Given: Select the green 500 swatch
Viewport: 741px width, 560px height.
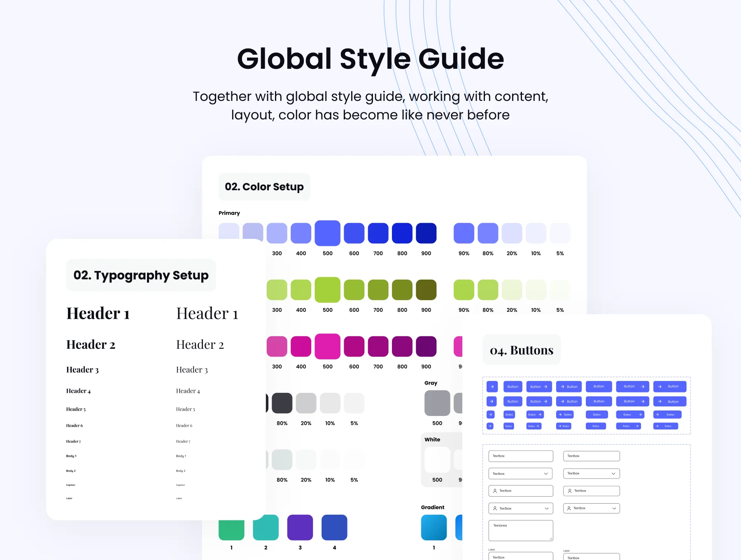Looking at the screenshot, I should [328, 290].
